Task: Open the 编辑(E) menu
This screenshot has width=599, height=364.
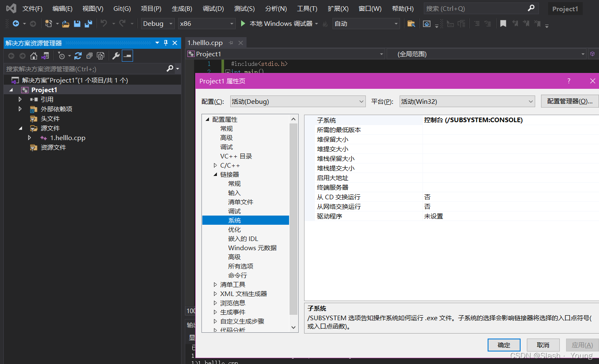Action: tap(62, 8)
